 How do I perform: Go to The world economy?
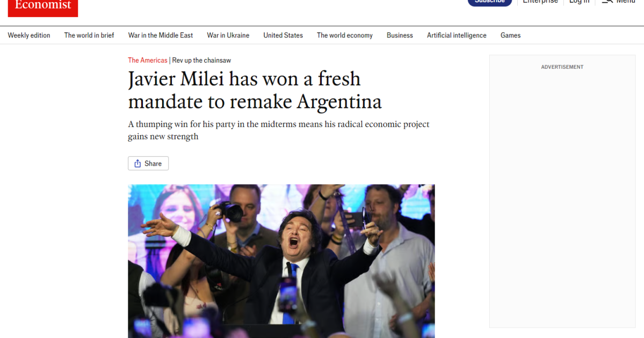pos(345,35)
